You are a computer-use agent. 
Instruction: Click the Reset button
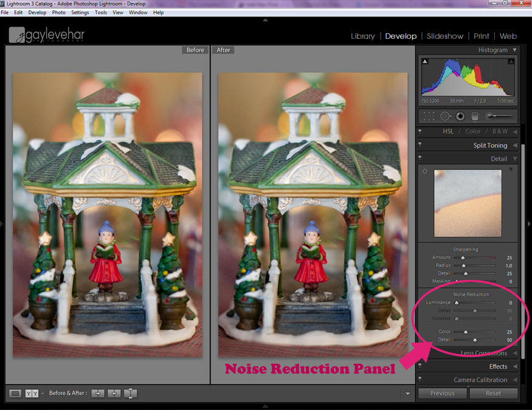(x=493, y=393)
